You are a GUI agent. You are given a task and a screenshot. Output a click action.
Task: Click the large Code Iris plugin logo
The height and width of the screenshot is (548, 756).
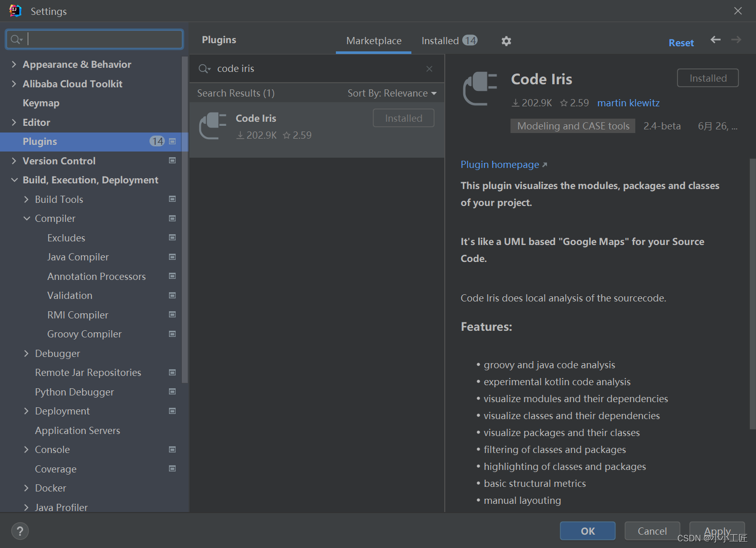click(480, 88)
